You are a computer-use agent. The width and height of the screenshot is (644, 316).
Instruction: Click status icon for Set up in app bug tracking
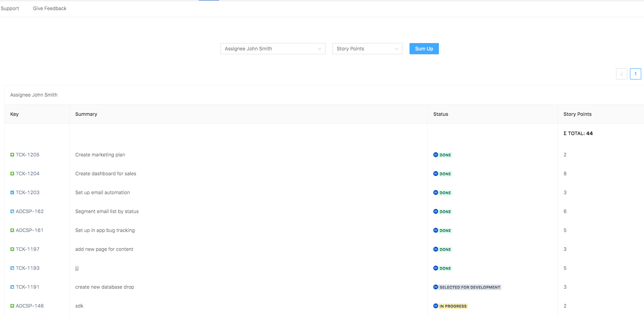(436, 230)
